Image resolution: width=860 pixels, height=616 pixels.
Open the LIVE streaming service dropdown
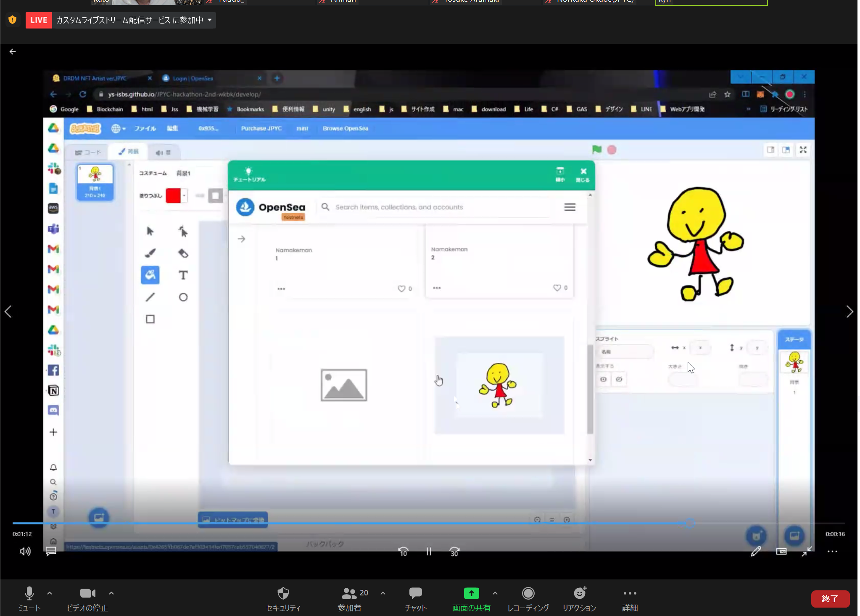(209, 20)
